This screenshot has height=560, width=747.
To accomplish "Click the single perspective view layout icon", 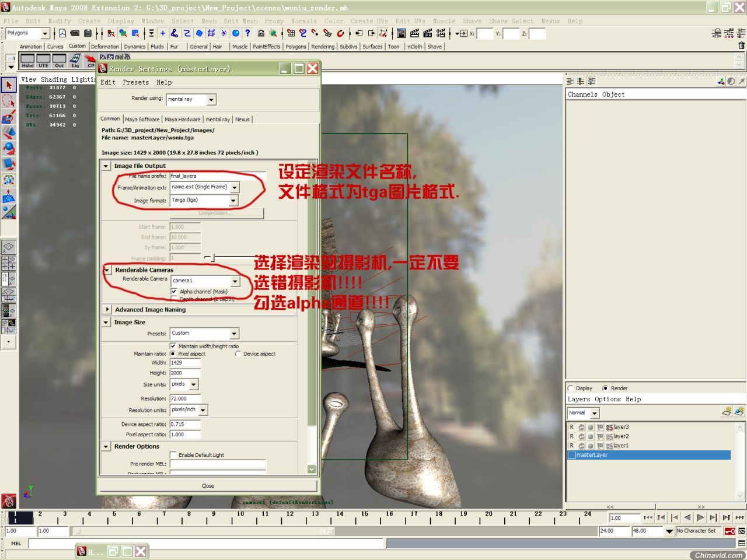I will (x=8, y=247).
